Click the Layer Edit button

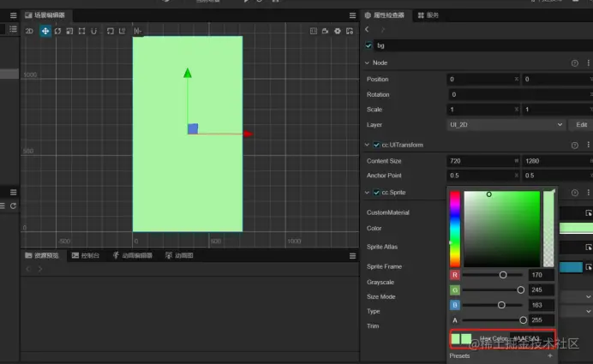coord(581,125)
